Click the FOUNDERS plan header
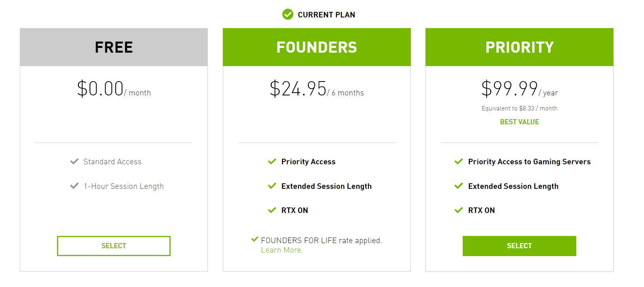The width and height of the screenshot is (644, 287). 317,47
